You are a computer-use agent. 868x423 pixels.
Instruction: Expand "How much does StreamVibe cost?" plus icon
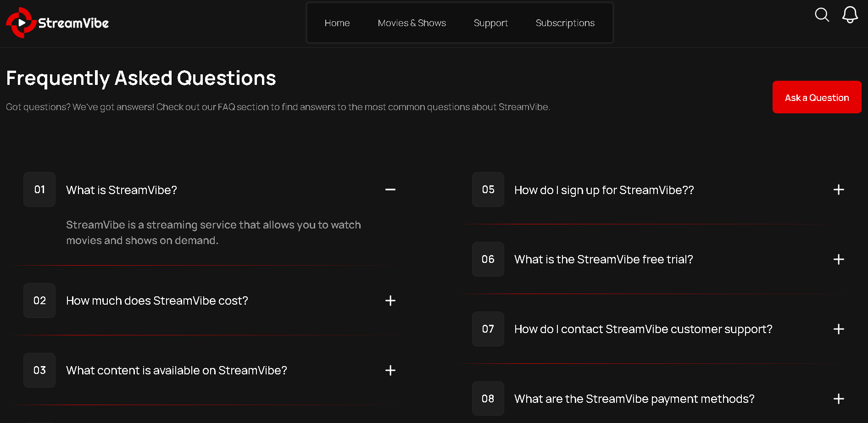click(390, 301)
